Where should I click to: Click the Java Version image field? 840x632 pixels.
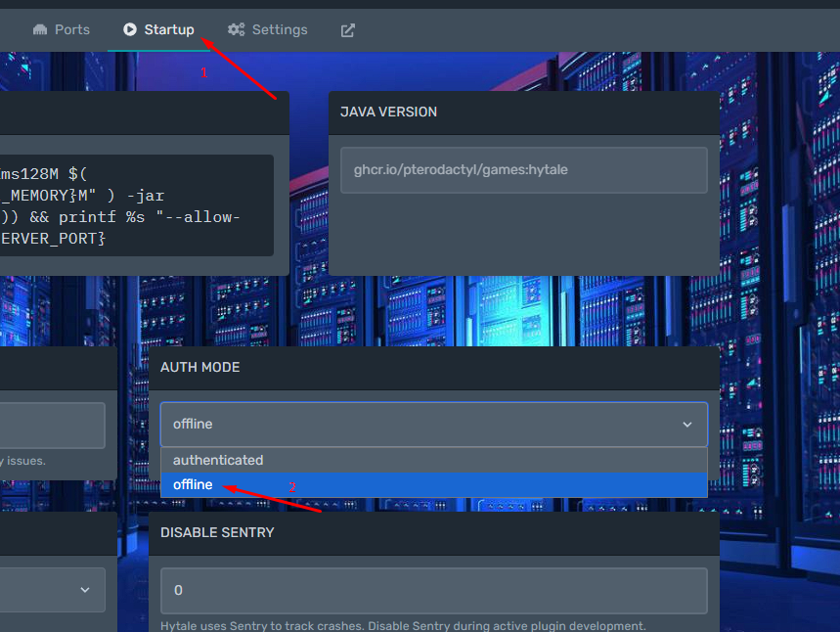pos(523,170)
